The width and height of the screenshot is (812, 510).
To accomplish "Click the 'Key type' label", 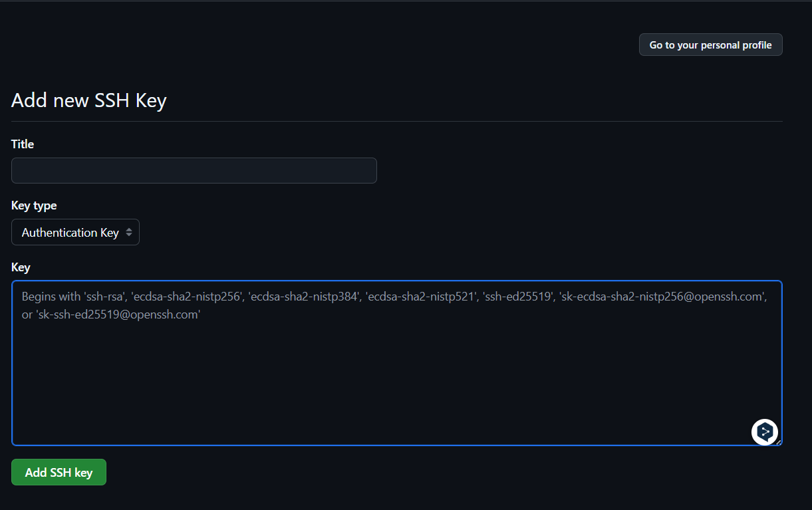I will [34, 206].
